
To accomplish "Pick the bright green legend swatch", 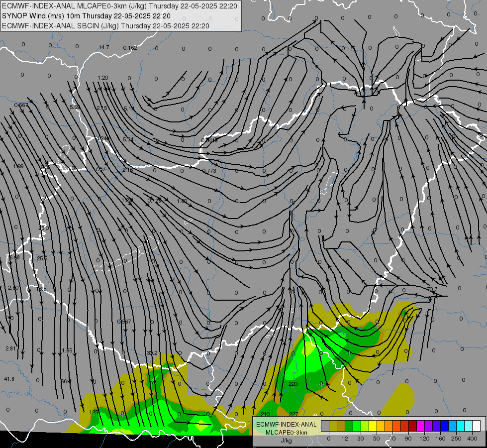I will tap(357, 426).
